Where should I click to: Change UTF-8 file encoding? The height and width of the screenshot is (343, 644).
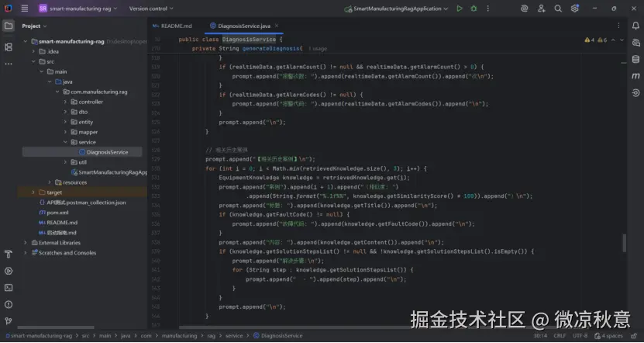(580, 336)
